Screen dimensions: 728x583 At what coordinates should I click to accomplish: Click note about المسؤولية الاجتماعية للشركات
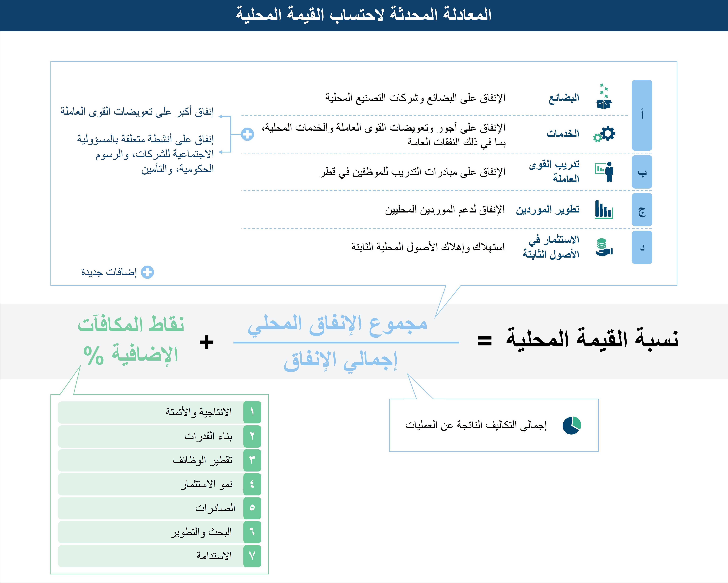point(145,154)
